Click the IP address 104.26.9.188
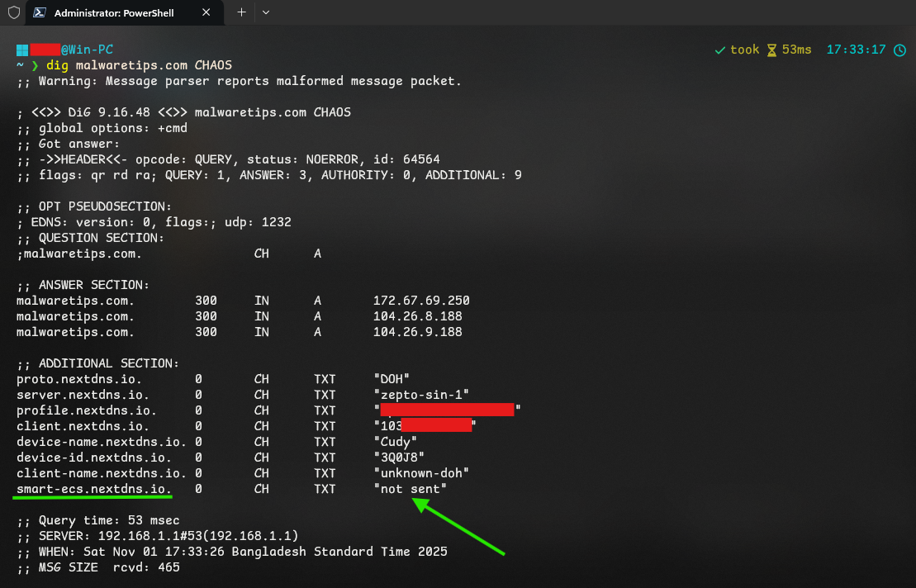This screenshot has height=588, width=916. (418, 332)
